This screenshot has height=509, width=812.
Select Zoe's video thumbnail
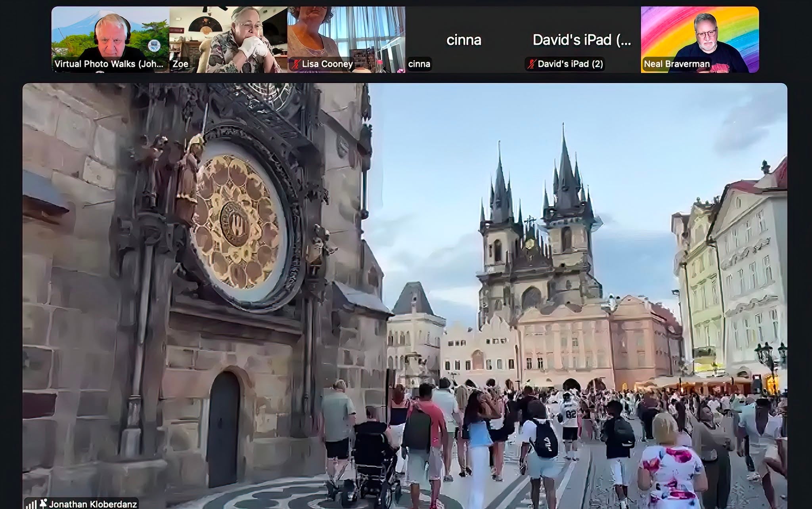click(228, 40)
